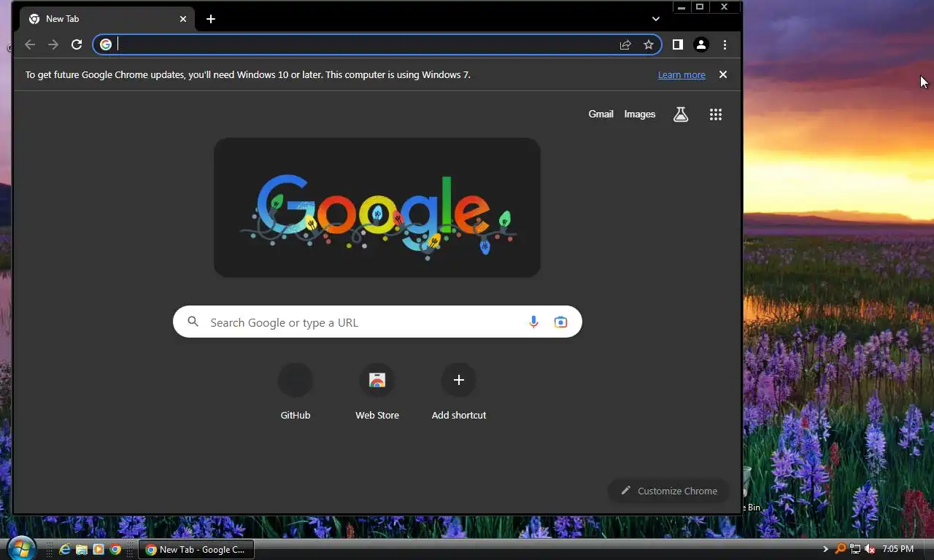Click the Google icon in the address bar
This screenshot has height=560, width=934.
(106, 44)
